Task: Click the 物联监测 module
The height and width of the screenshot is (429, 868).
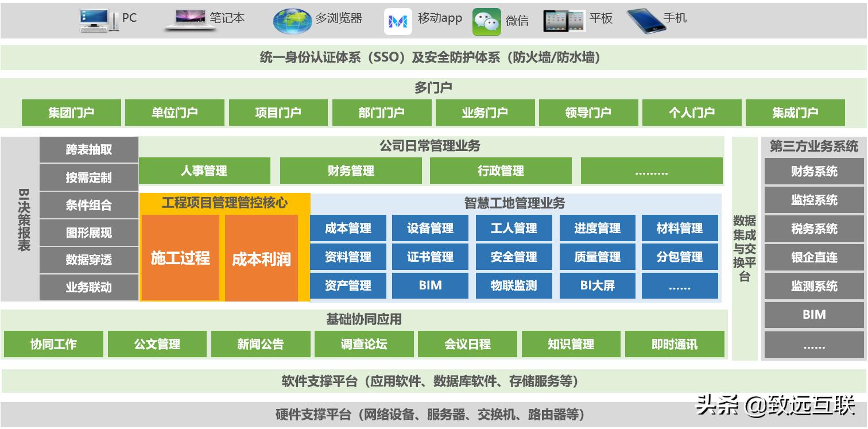Action: click(514, 285)
